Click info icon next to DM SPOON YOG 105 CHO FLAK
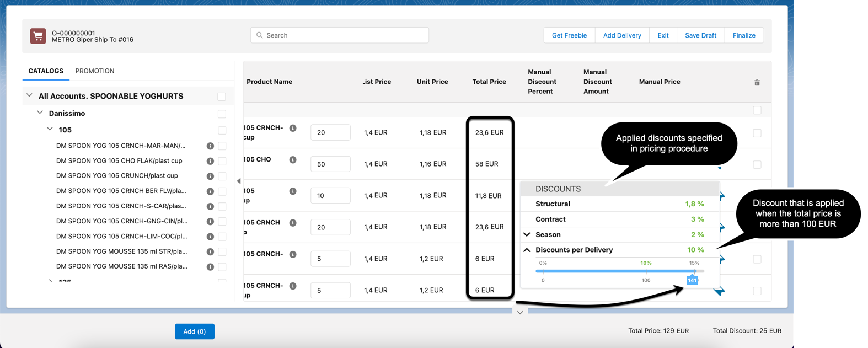 [210, 161]
